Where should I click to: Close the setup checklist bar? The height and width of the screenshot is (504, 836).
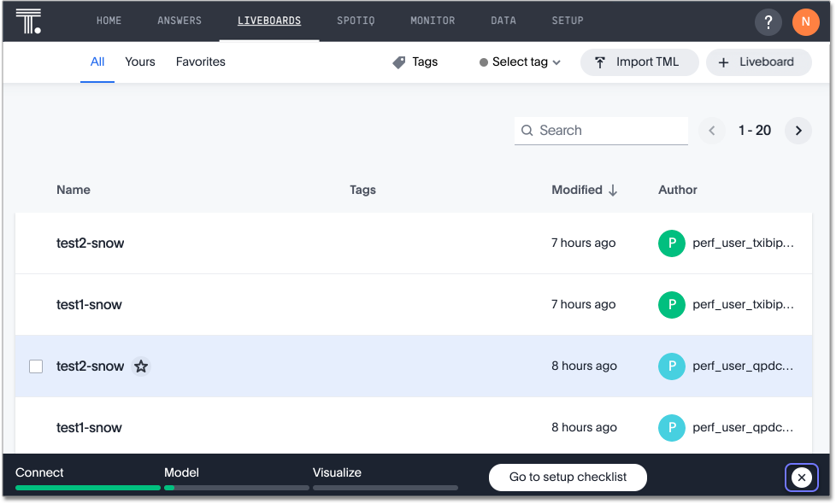(x=801, y=478)
